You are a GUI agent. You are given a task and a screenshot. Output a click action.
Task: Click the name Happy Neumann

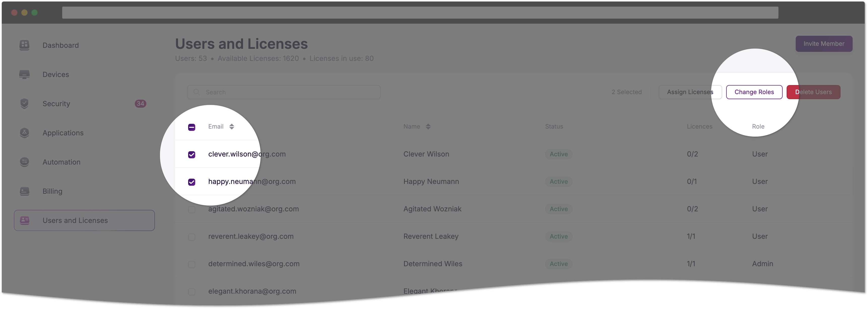[x=431, y=182]
